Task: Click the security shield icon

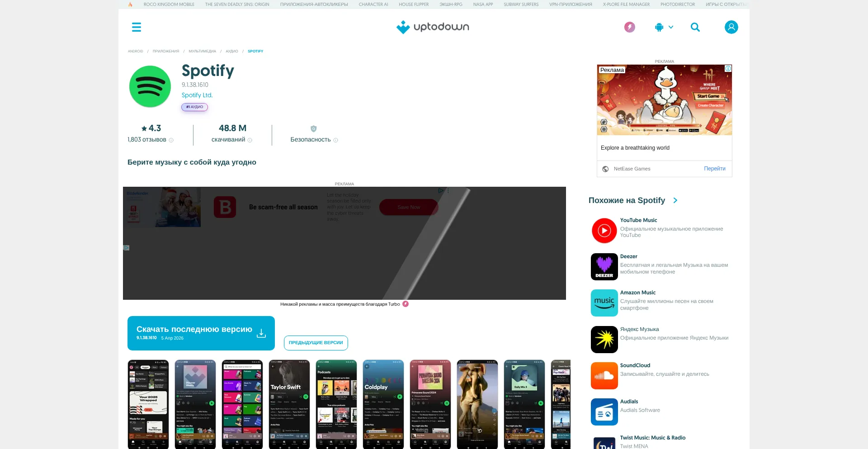Action: click(314, 129)
